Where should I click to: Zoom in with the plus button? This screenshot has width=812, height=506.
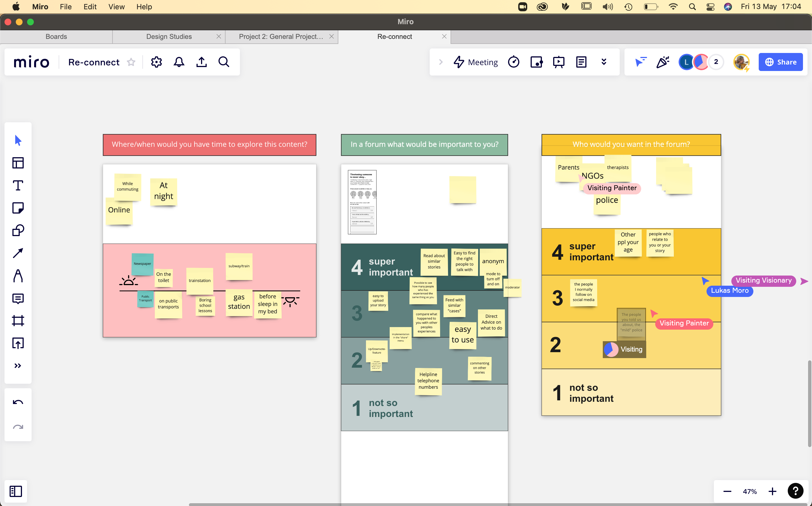click(x=772, y=491)
